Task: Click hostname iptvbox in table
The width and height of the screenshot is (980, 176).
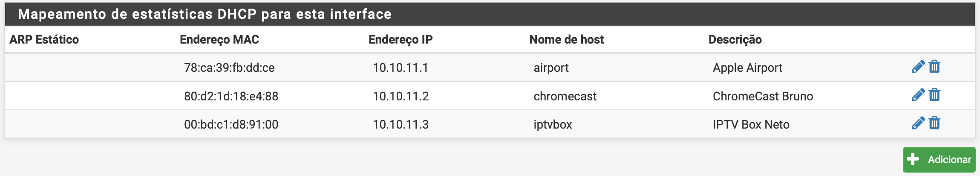Action: point(553,124)
